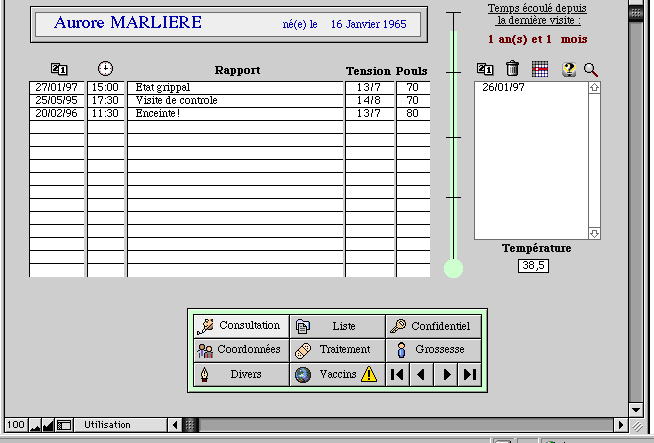The width and height of the screenshot is (654, 443).
Task: Click the horizontal scrollbar thumb
Action: pyautogui.click(x=190, y=425)
